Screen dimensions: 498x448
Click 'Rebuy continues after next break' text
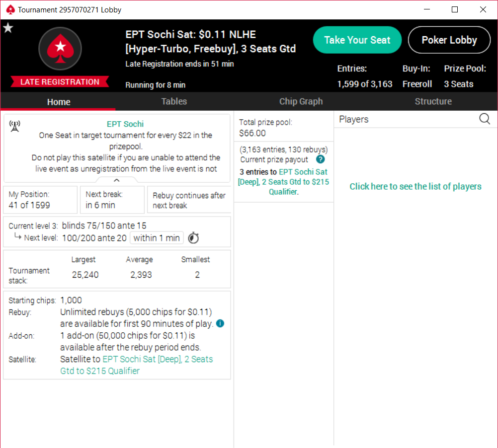pos(189,200)
